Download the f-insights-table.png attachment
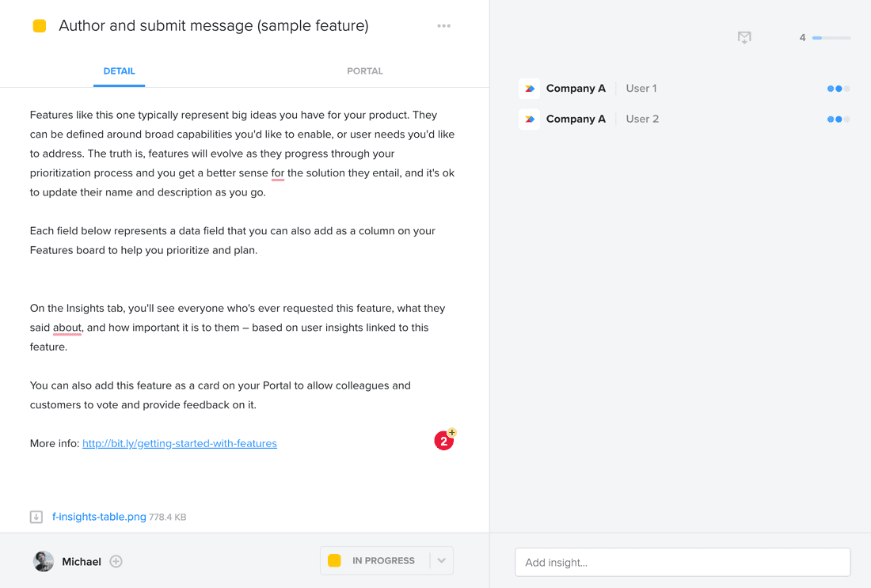 tap(36, 516)
